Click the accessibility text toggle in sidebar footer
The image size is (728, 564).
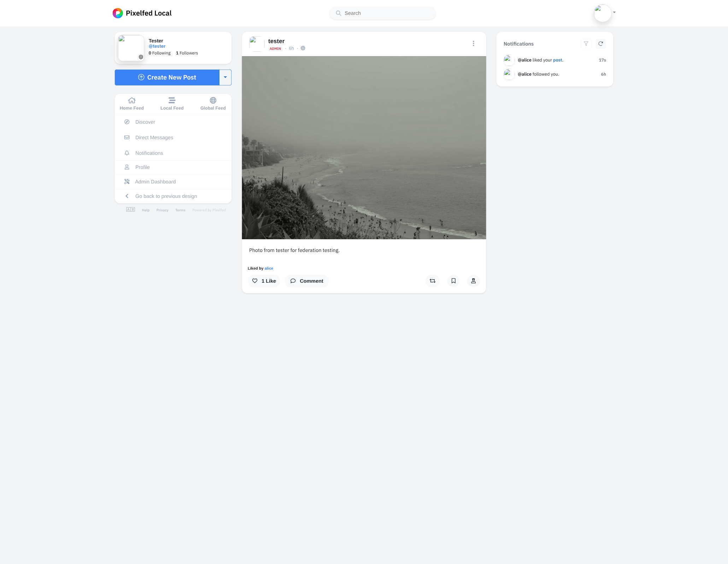click(x=130, y=209)
